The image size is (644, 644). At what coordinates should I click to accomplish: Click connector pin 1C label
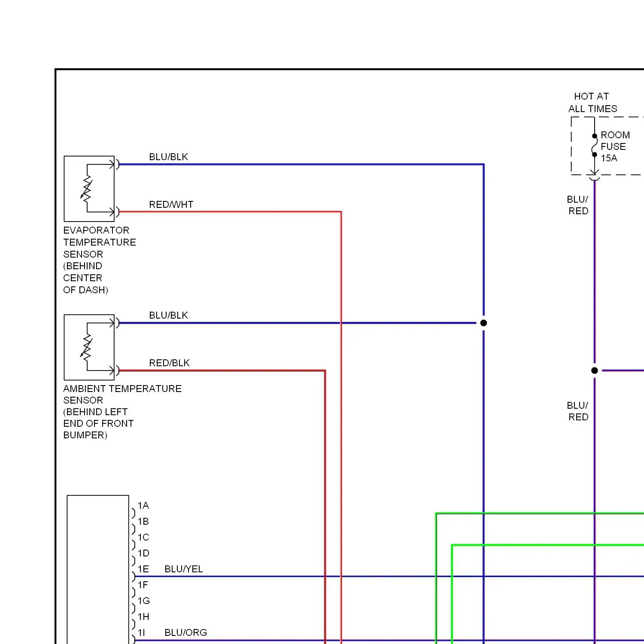[143, 537]
